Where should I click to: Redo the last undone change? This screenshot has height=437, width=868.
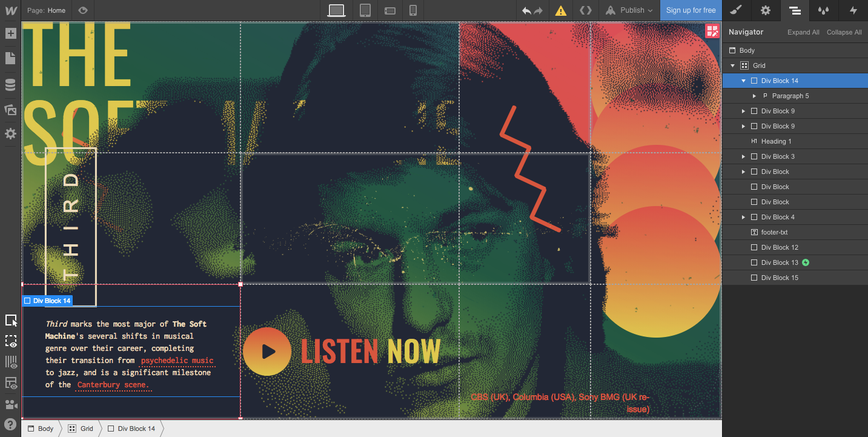[x=538, y=10]
